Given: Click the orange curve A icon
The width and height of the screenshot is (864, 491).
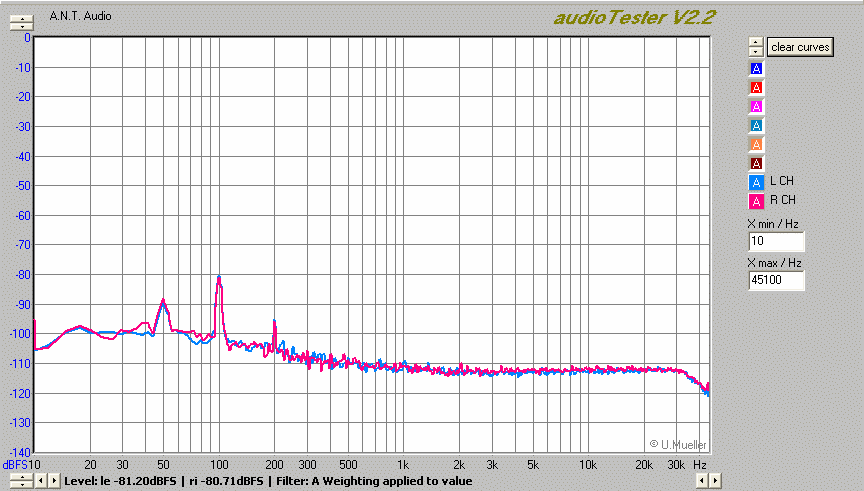Looking at the screenshot, I should click(x=756, y=144).
